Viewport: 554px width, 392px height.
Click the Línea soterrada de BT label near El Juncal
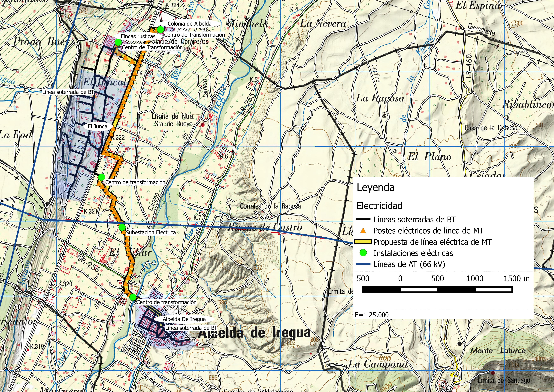[x=68, y=92]
